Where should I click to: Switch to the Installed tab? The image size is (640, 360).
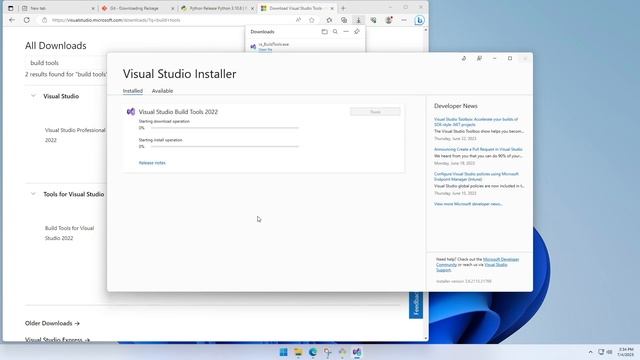(133, 91)
